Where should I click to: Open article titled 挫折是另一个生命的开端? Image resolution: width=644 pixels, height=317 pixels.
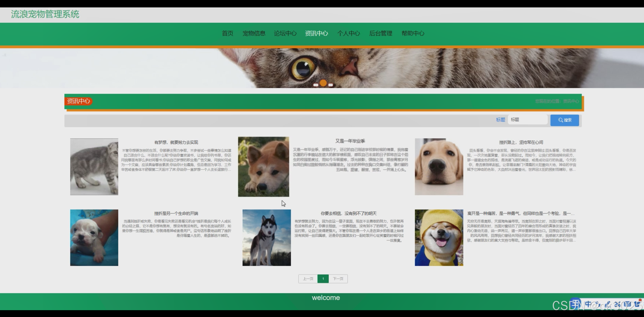pos(176,213)
